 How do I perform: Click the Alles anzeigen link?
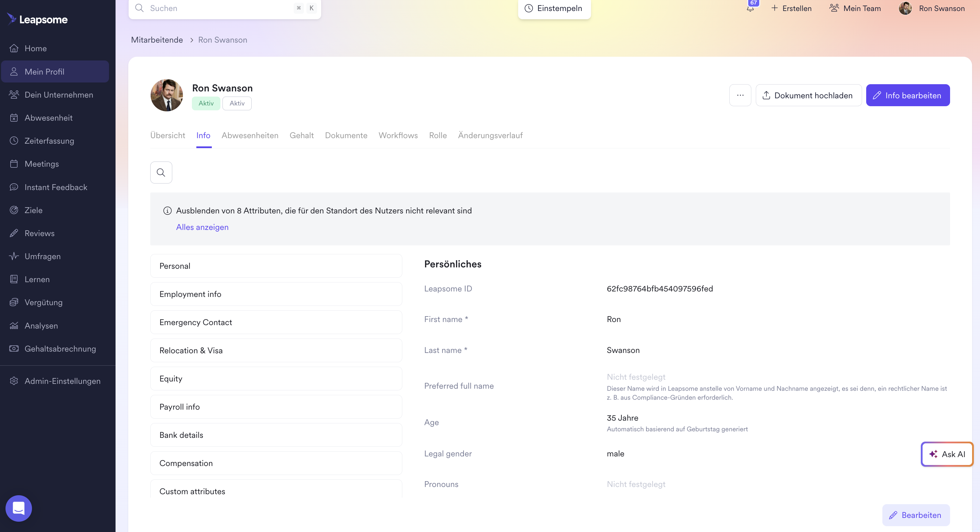click(202, 227)
